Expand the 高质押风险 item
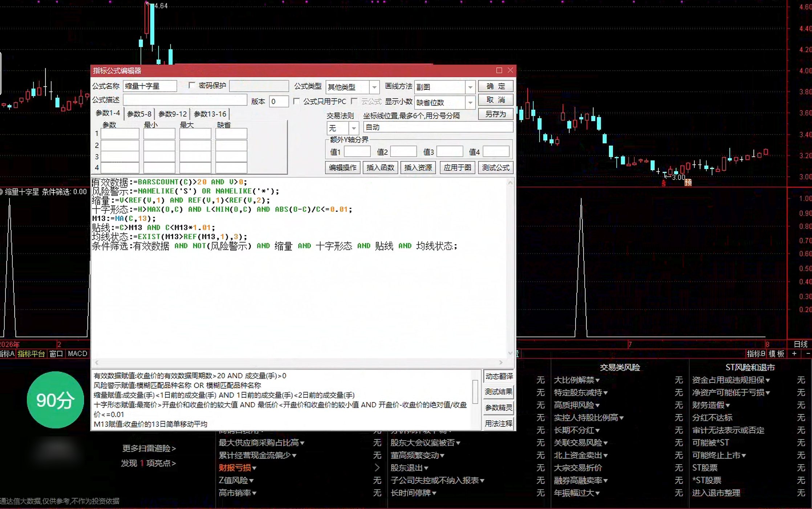 (x=577, y=405)
